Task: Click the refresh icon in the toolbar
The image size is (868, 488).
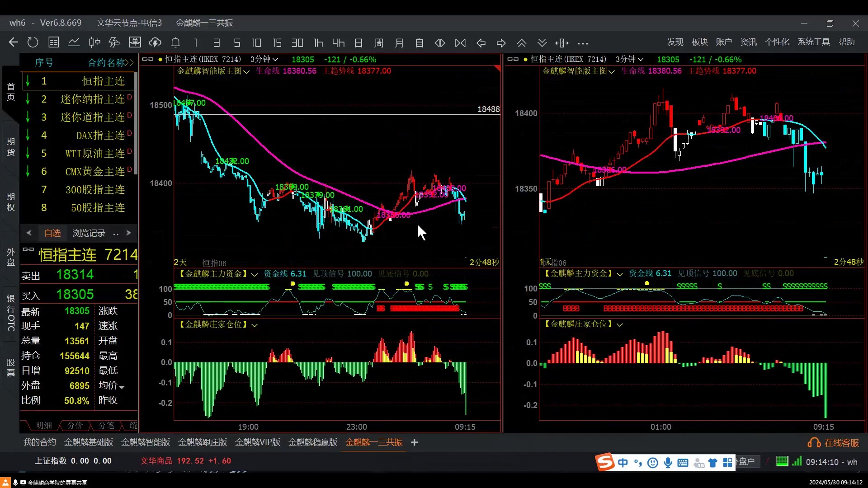Action: tap(33, 42)
